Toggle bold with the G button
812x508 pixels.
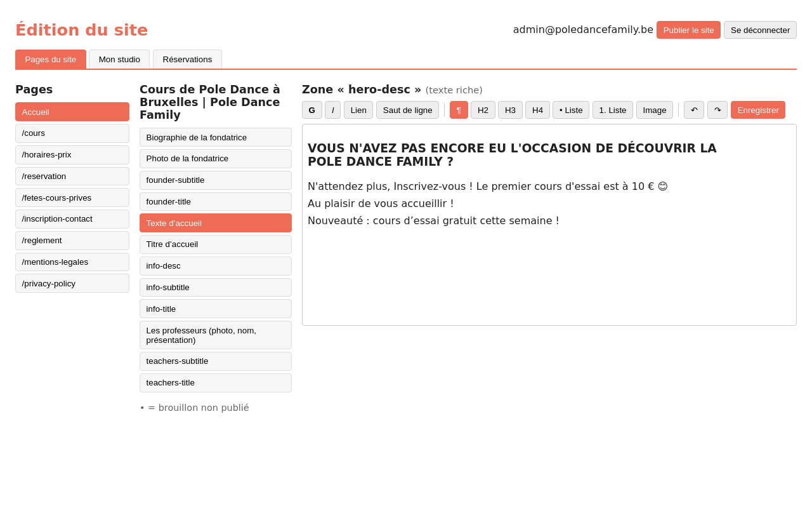coord(311,110)
